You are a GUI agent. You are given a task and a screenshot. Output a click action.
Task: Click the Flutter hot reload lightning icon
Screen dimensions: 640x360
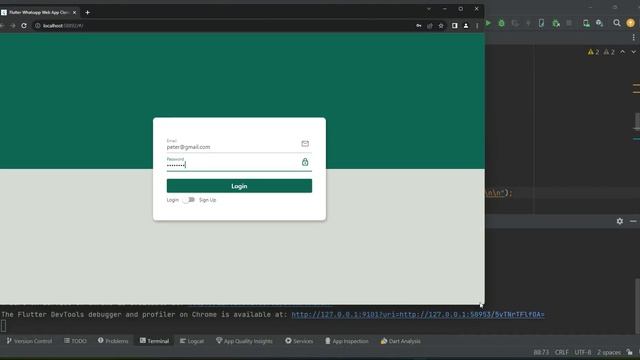click(x=528, y=23)
